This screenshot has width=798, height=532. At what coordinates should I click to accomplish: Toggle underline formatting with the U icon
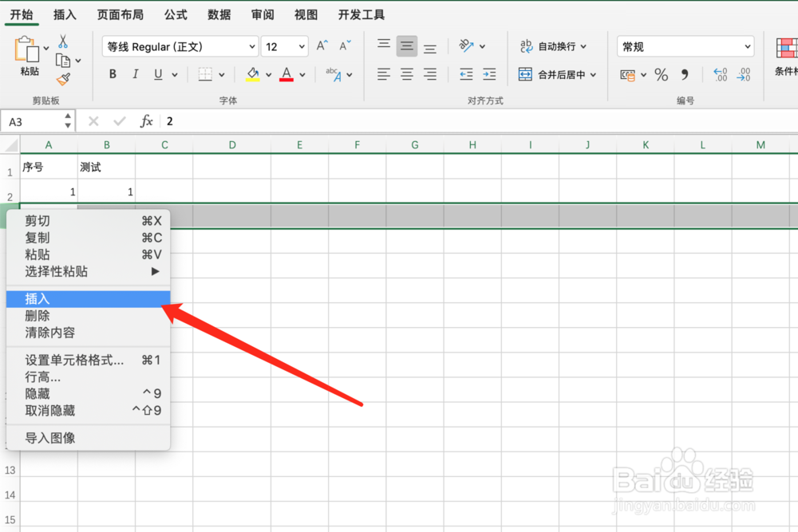click(x=156, y=73)
